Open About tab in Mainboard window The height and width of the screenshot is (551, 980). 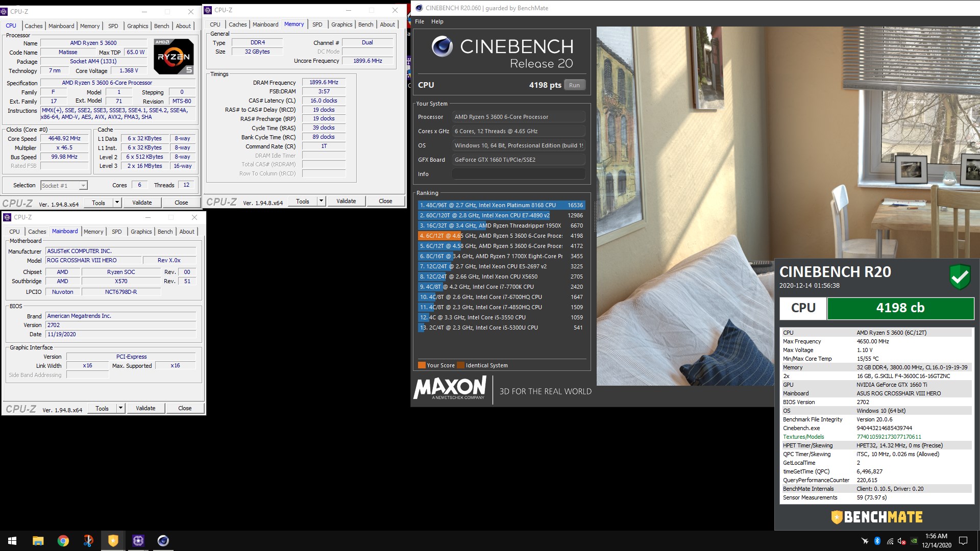(187, 232)
